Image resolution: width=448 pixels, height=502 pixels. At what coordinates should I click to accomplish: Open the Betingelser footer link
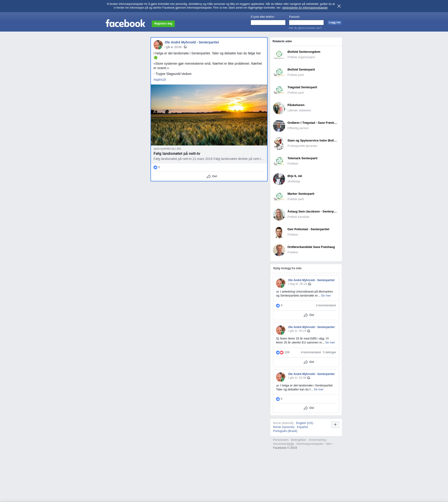tap(298, 440)
